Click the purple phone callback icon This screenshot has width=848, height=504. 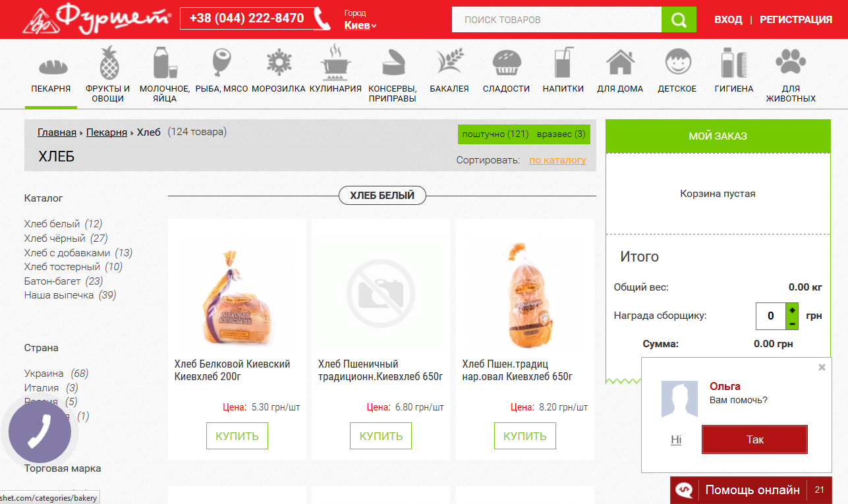40,432
